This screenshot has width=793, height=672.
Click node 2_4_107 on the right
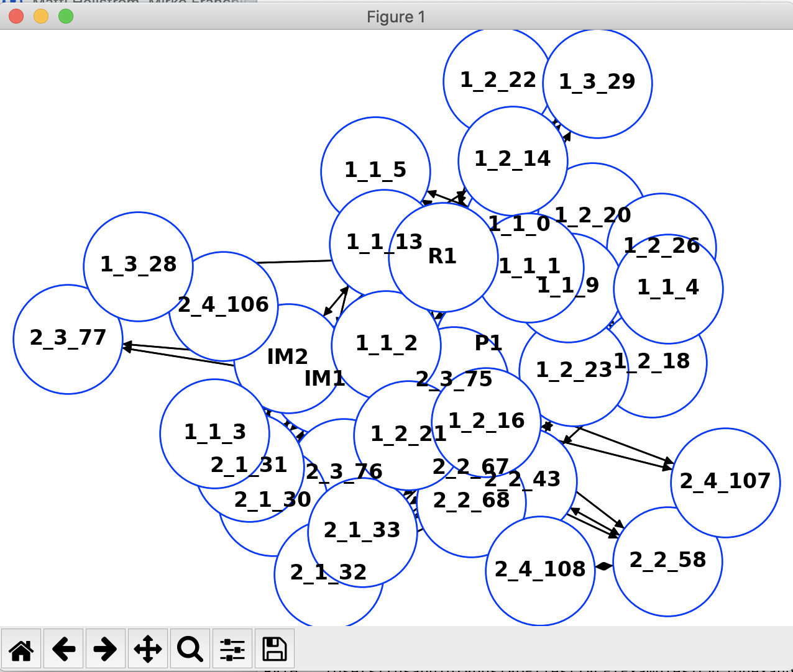click(725, 482)
